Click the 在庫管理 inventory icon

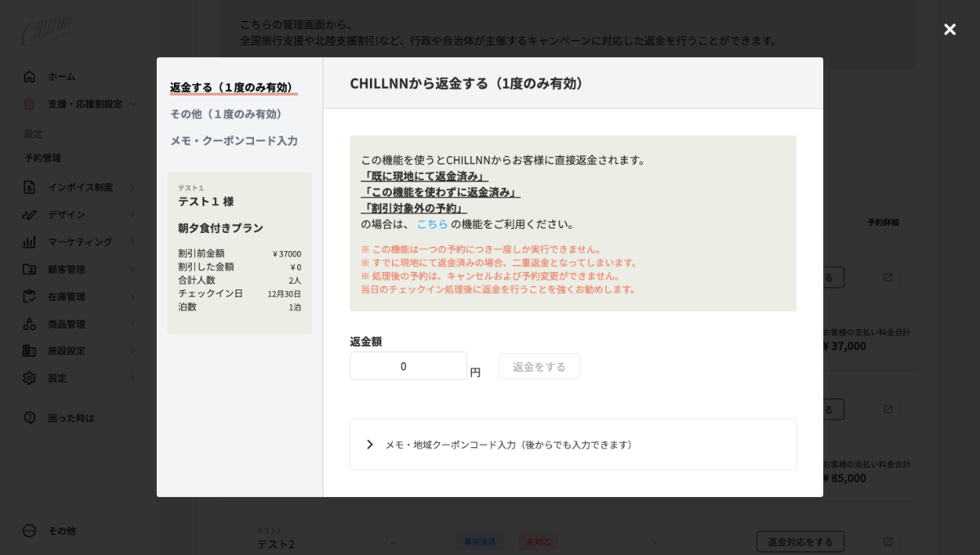[29, 296]
